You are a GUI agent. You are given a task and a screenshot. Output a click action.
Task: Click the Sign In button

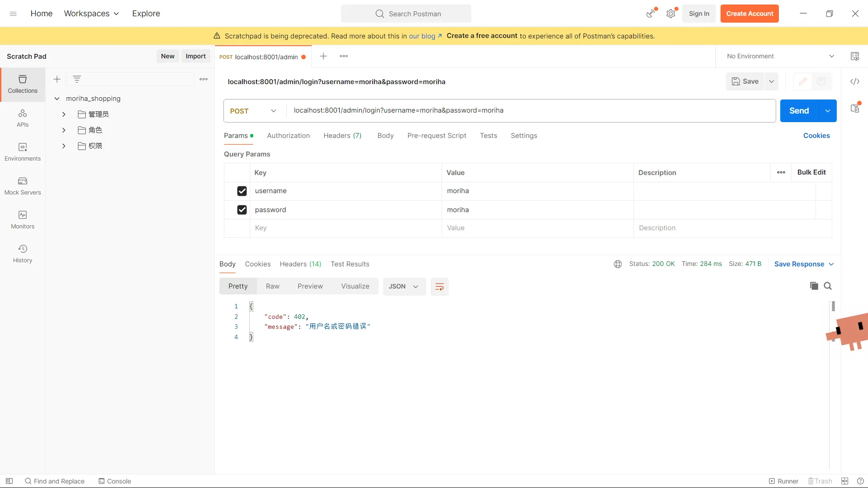[x=699, y=14]
